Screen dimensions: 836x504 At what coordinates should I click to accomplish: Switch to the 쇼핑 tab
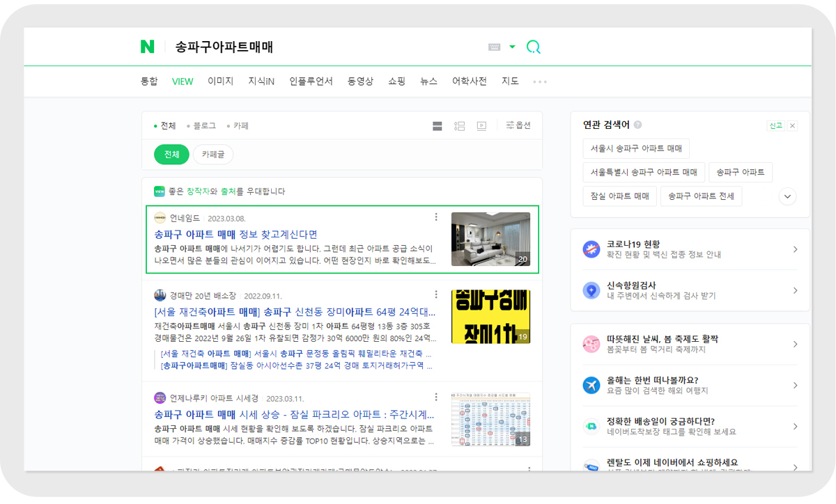tap(396, 81)
